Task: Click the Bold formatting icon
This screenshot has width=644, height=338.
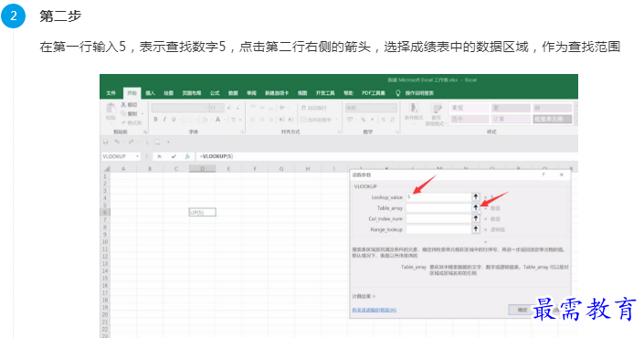Action: click(x=155, y=120)
